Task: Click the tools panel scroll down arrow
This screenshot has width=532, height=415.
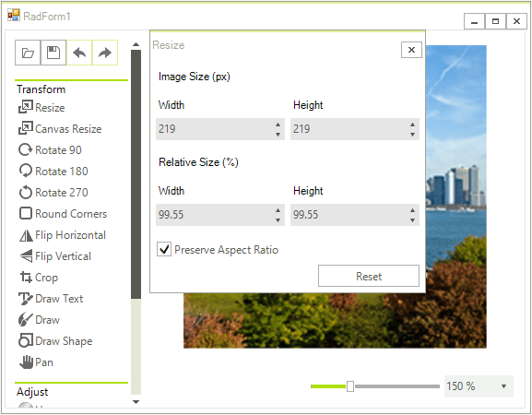Action: [136, 402]
